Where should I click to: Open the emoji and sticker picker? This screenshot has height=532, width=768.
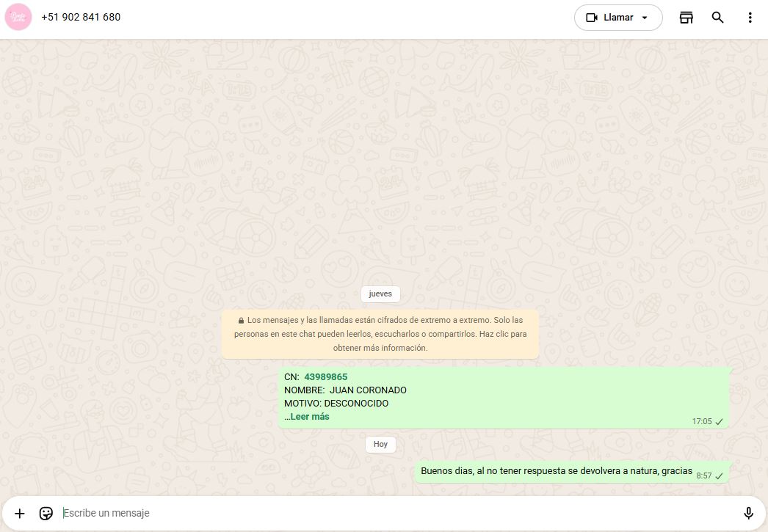(x=46, y=513)
